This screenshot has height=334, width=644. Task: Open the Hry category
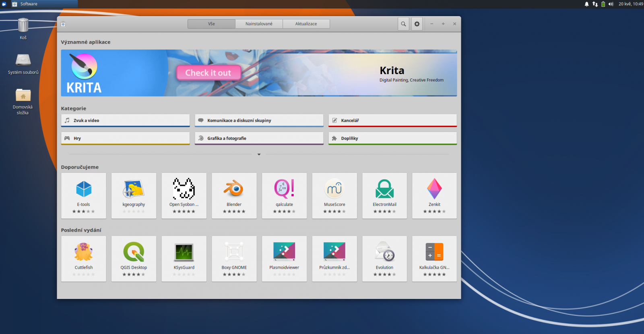(x=125, y=138)
